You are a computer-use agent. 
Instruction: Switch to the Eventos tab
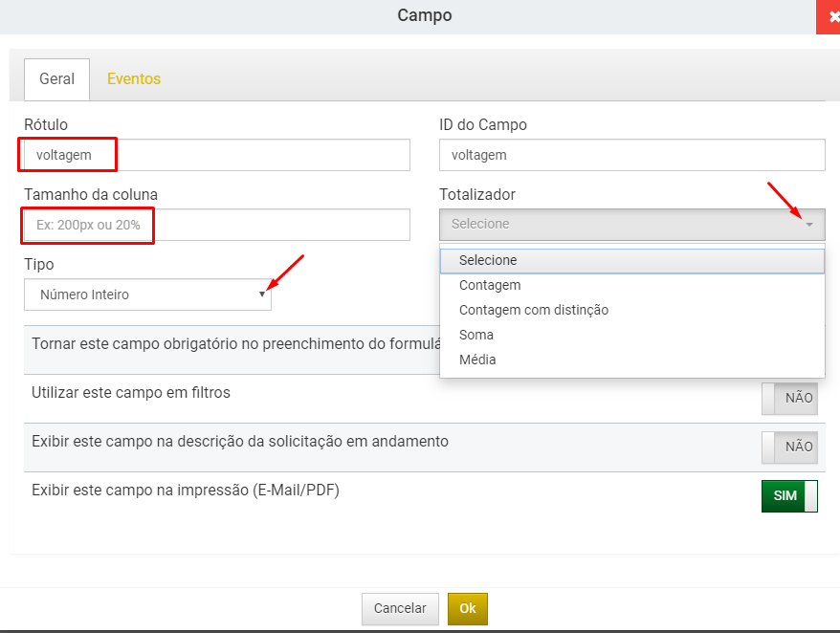tap(134, 78)
